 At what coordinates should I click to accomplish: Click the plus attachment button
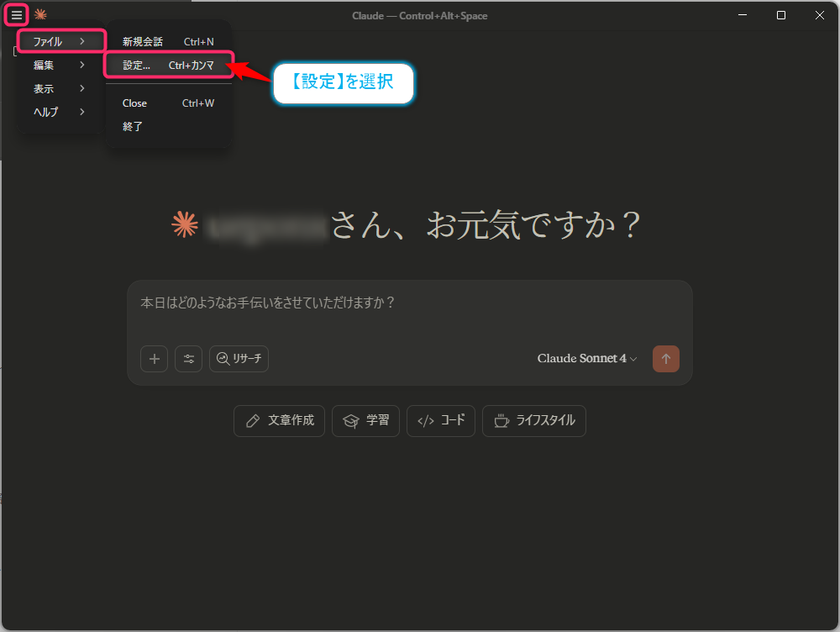coord(155,359)
